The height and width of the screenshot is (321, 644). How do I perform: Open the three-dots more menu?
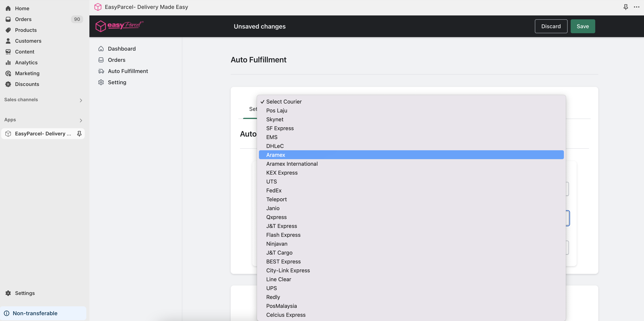pos(636,7)
